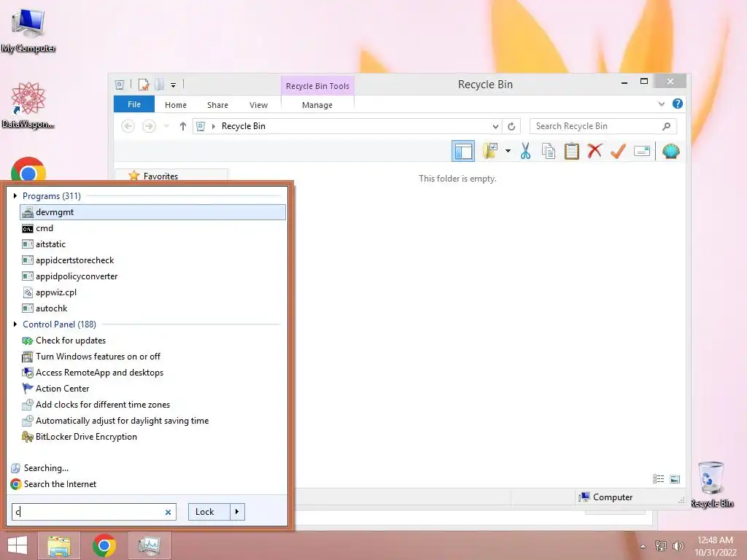Open the Home ribbon tab
747x560 pixels.
point(175,105)
